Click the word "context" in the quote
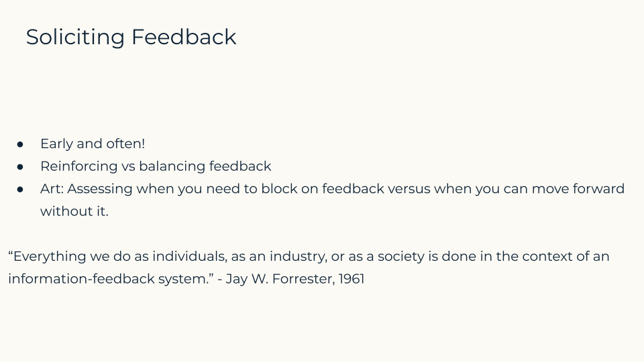This screenshot has width=644, height=362. (x=547, y=257)
